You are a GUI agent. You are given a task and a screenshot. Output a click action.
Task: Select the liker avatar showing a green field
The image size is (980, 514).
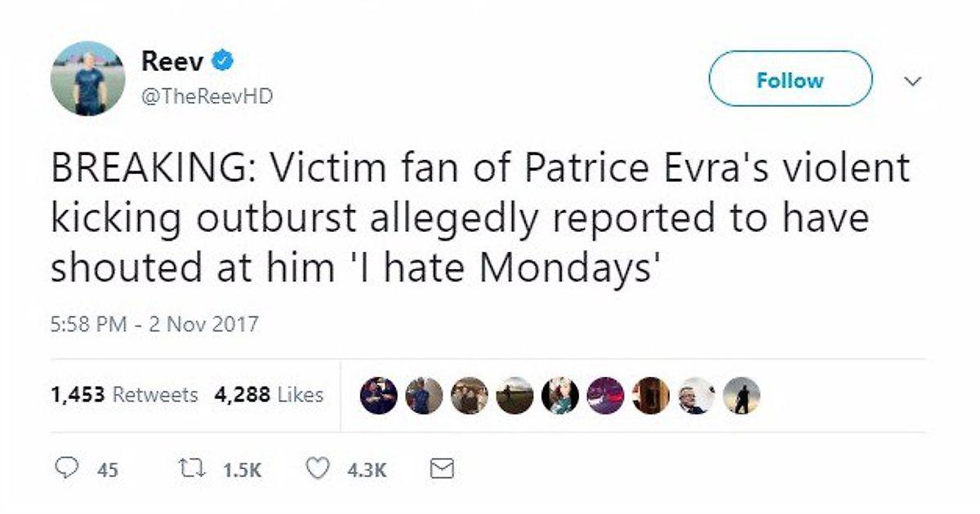click(515, 396)
